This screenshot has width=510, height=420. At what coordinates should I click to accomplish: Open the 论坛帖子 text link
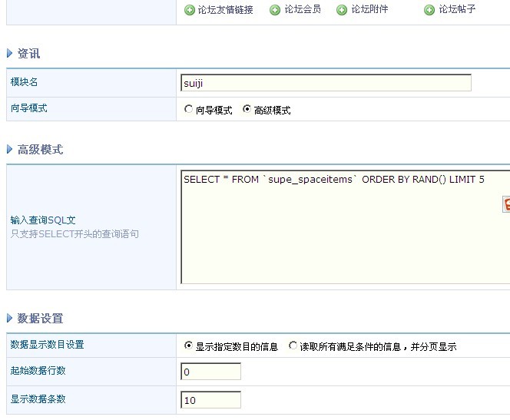coord(458,11)
